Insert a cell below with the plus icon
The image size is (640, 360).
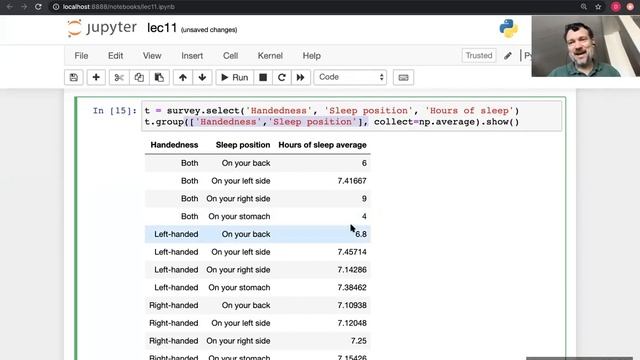pyautogui.click(x=96, y=77)
